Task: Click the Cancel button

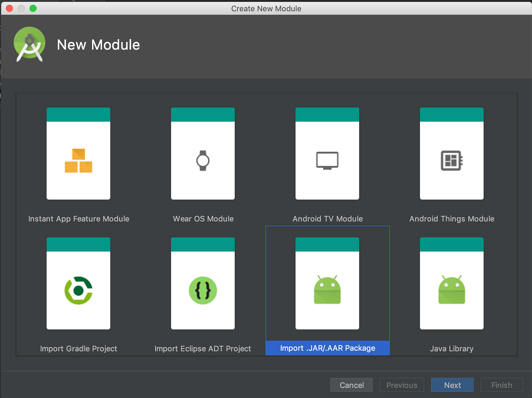Action: click(x=351, y=385)
